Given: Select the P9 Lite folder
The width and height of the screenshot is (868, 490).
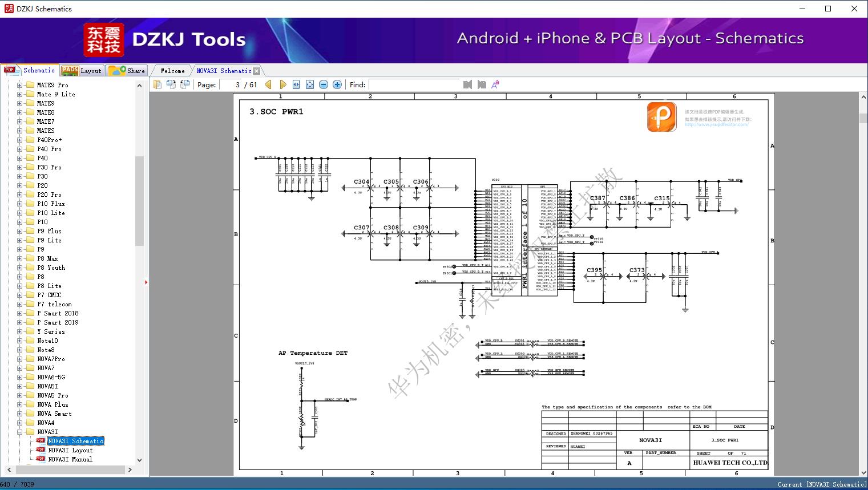Looking at the screenshot, I should coord(49,240).
